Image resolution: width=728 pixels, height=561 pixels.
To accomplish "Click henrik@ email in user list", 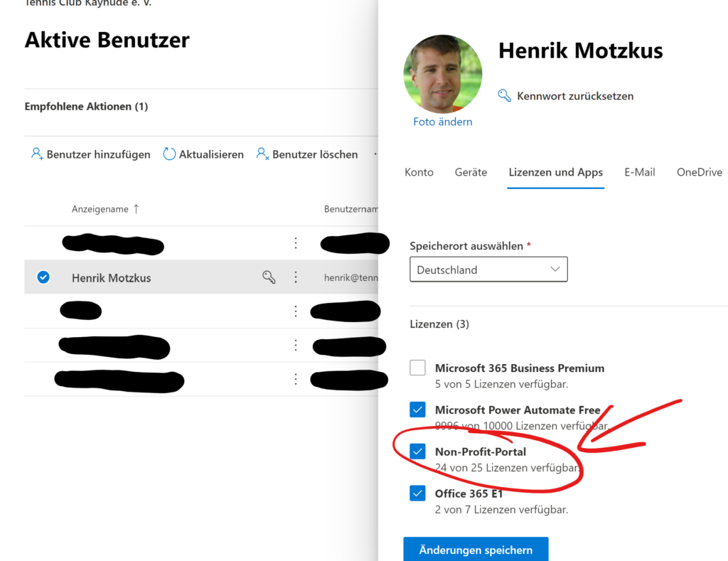I will coord(351,278).
